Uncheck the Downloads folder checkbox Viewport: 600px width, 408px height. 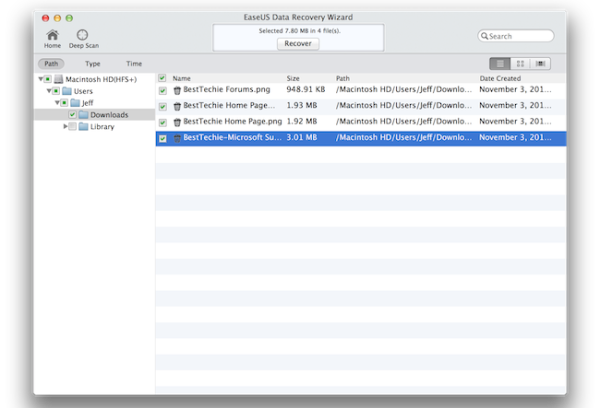pyautogui.click(x=72, y=115)
